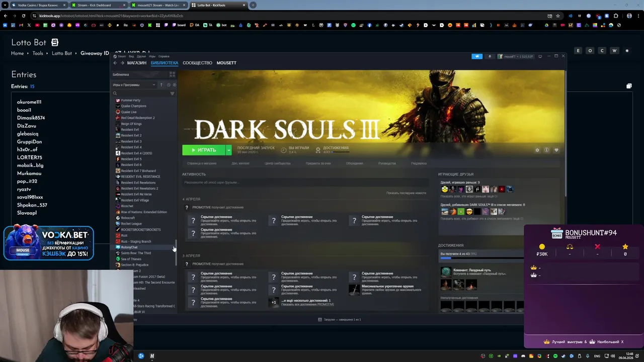This screenshot has height=362, width=644.
Task: Select Sea of Thieves in library
Action: point(131,259)
